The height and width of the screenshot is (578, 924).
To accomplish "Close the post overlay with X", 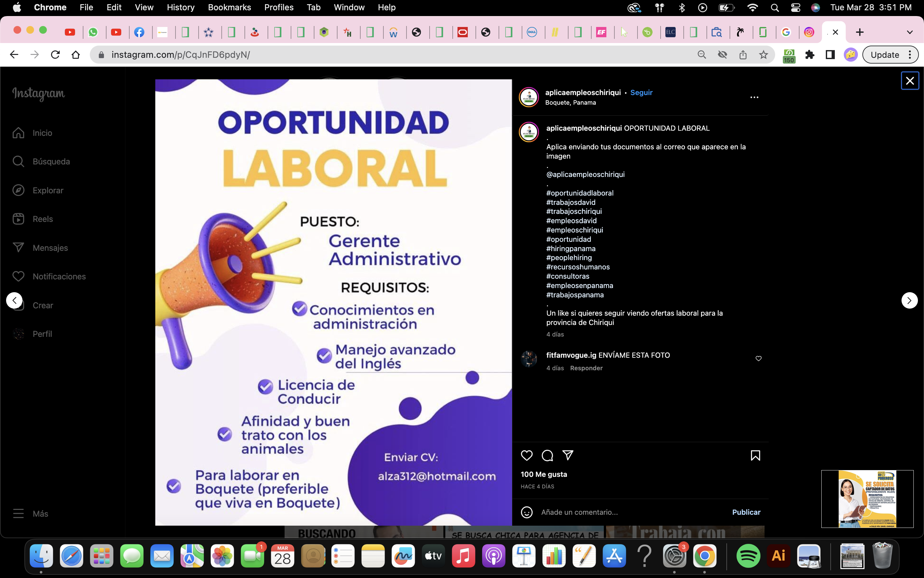I will point(910,81).
